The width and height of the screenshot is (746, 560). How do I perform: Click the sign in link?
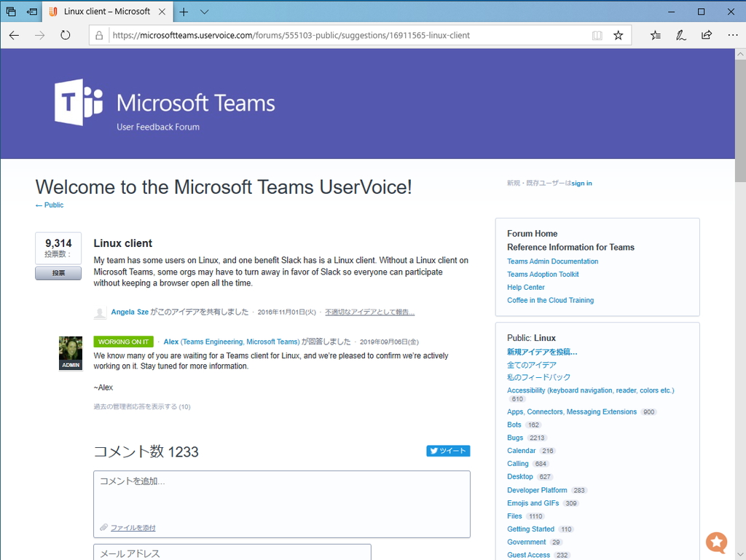click(x=581, y=184)
